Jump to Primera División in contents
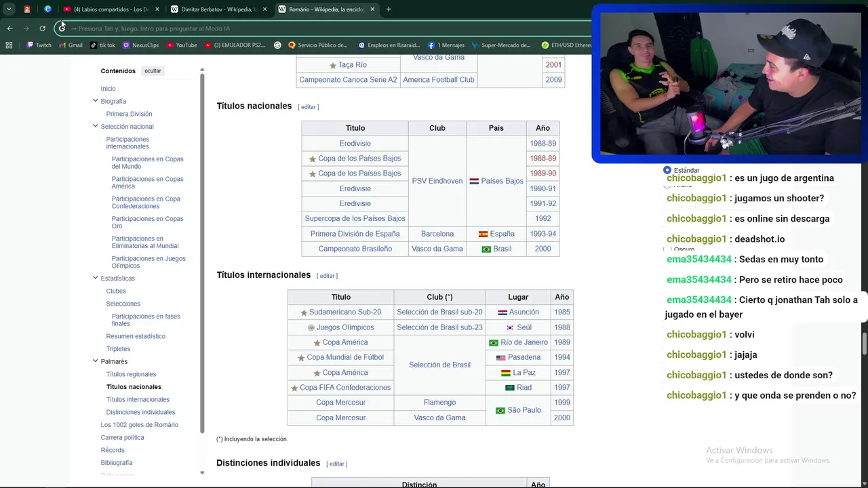The image size is (868, 488). [129, 114]
